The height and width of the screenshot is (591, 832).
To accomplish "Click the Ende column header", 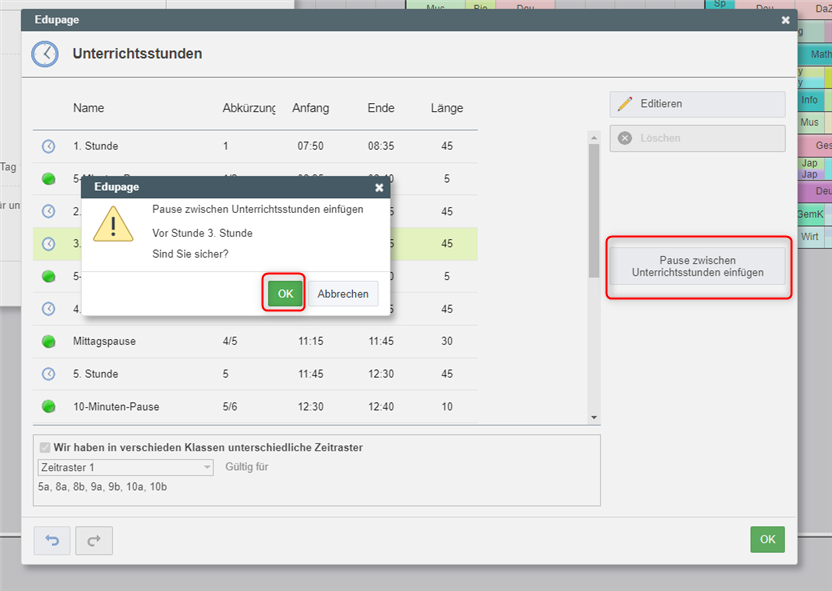I will coord(381,108).
